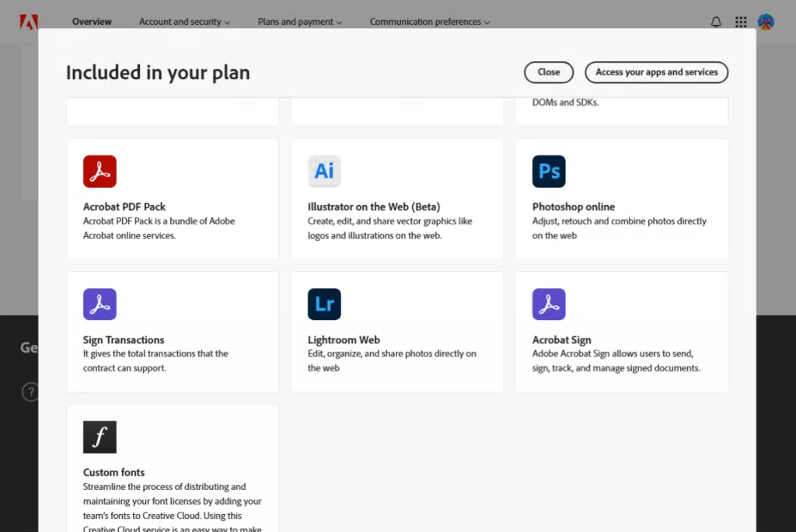Image resolution: width=796 pixels, height=532 pixels.
Task: Close the Included in your plan dialog
Action: point(548,72)
